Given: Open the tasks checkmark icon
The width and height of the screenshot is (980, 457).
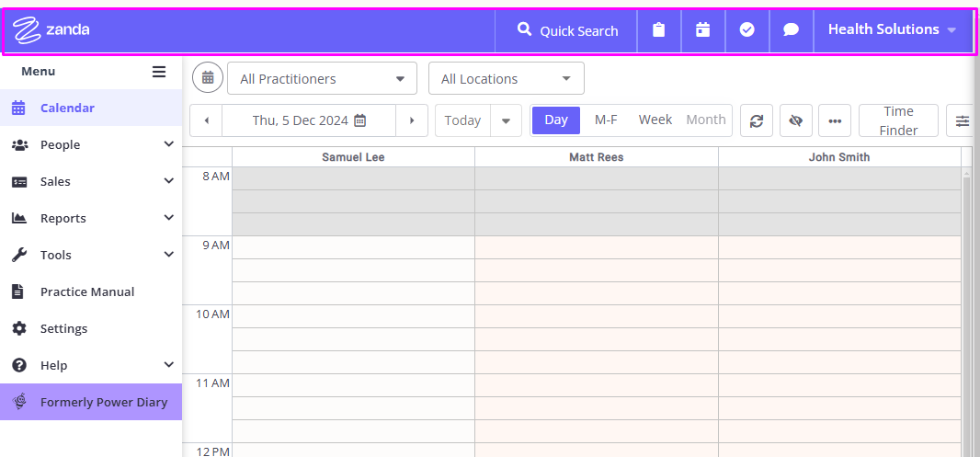Looking at the screenshot, I should pyautogui.click(x=746, y=30).
